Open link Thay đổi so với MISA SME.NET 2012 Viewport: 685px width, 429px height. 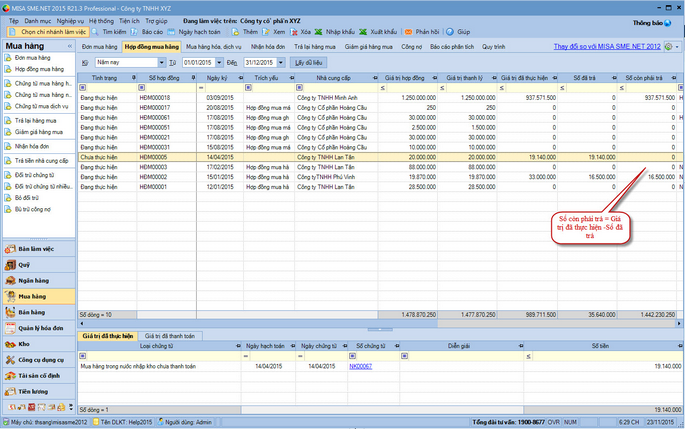[607, 46]
